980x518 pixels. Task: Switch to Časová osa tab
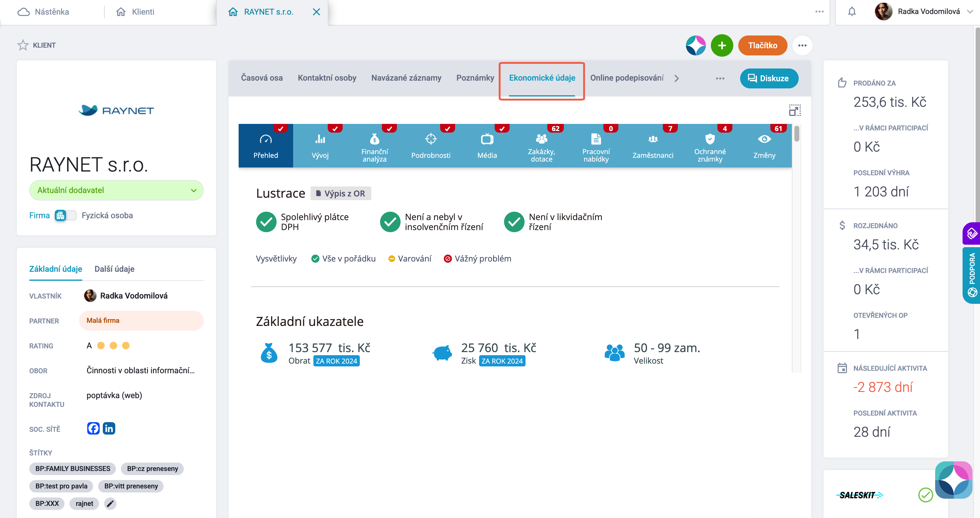point(262,78)
